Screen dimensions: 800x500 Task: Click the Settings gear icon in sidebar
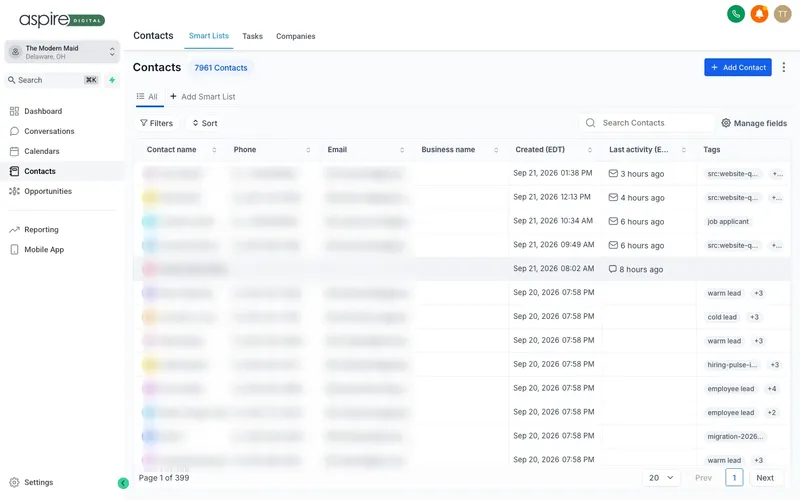14,482
